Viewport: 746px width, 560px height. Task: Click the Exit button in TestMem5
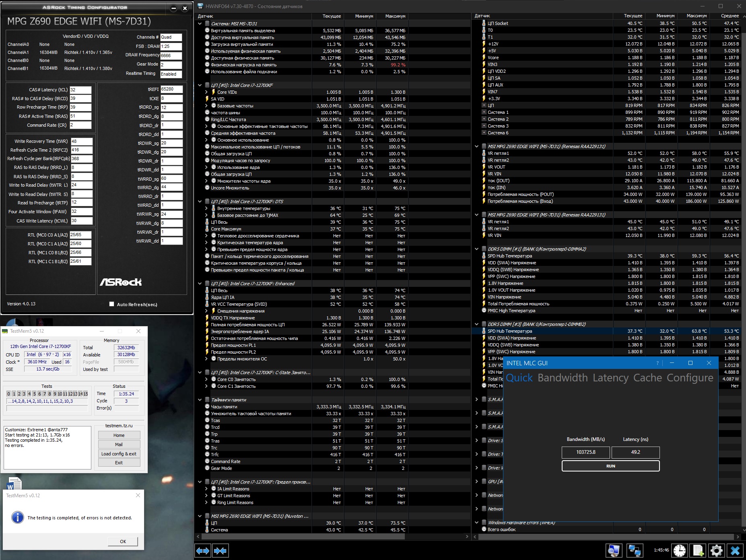click(x=119, y=463)
